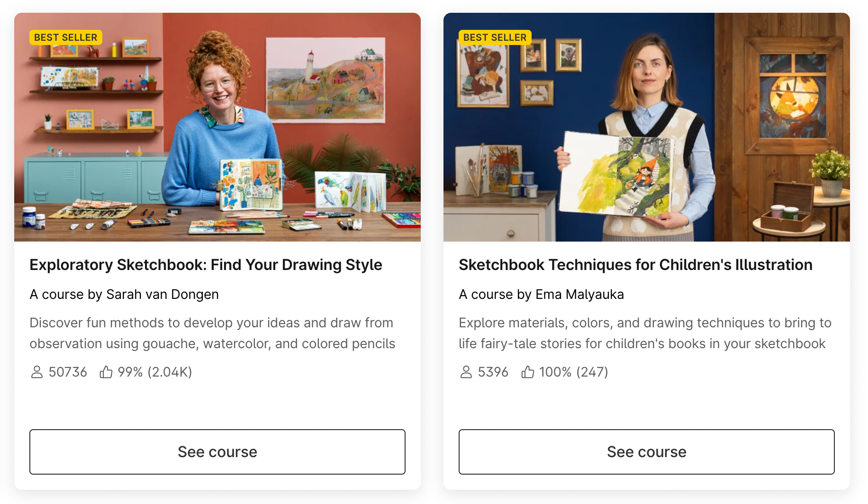This screenshot has height=504, width=868.
Task: Click the fairy-tale stories course description
Action: click(x=645, y=333)
